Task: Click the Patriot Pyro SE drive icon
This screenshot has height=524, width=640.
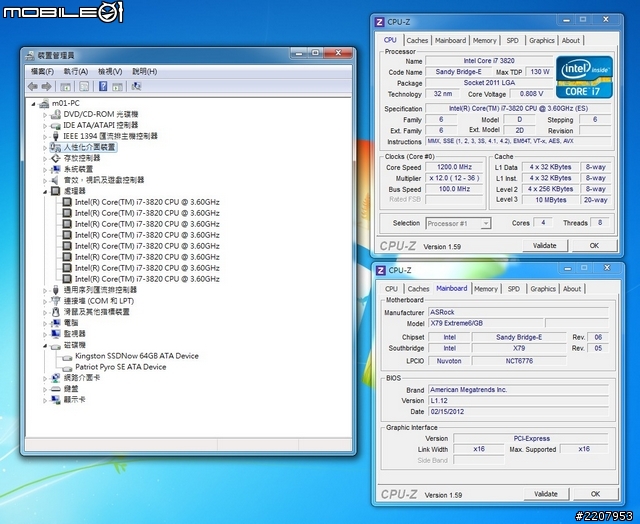Action: (x=67, y=368)
